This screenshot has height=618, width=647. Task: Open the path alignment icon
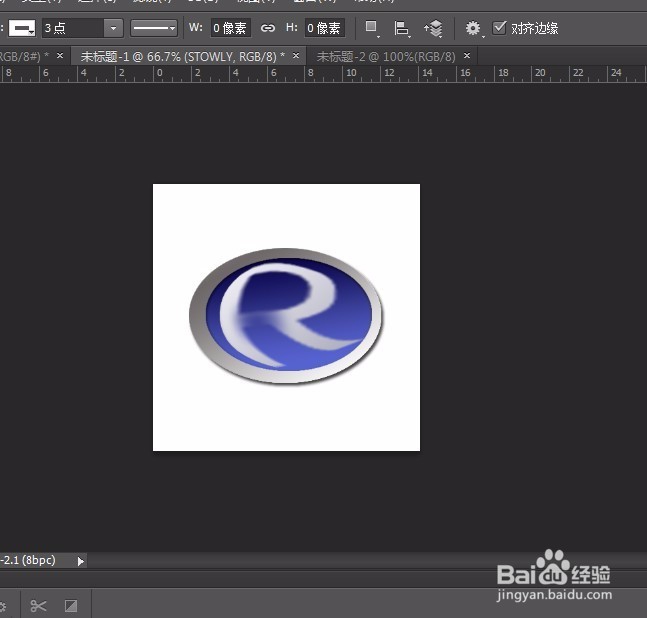401,28
